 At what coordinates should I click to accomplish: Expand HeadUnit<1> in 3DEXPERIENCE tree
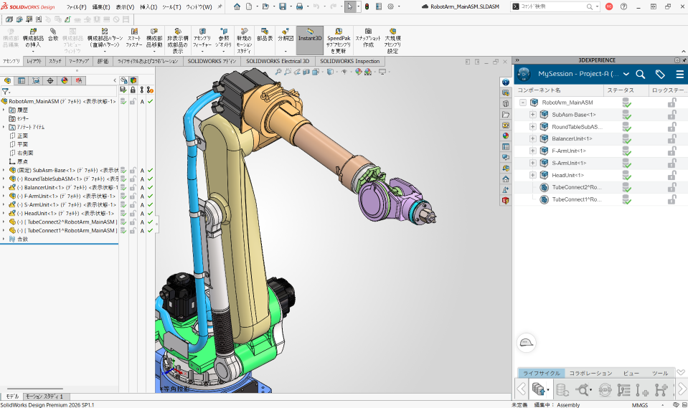click(533, 175)
